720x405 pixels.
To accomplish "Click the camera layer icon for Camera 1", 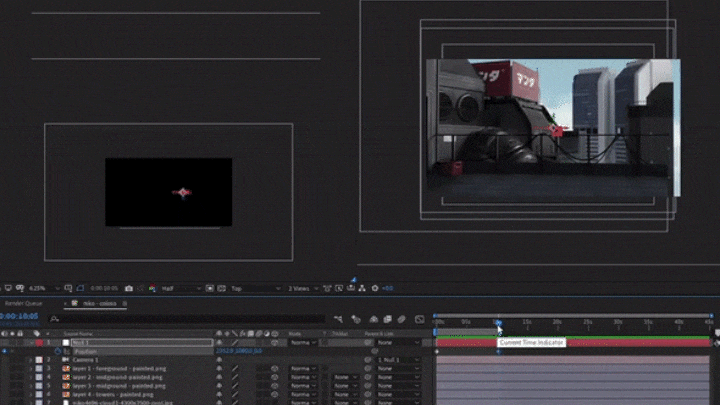I will (x=66, y=360).
